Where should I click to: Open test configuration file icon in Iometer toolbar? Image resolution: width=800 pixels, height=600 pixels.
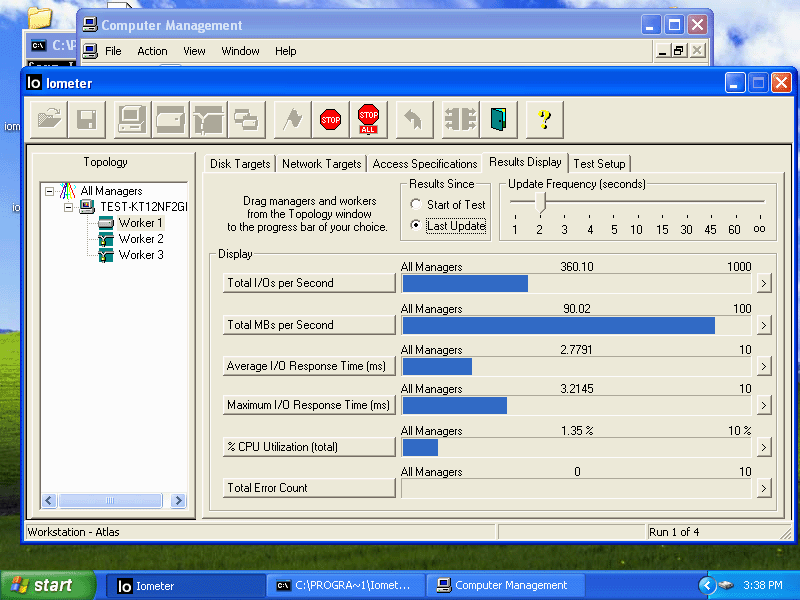pyautogui.click(x=49, y=120)
